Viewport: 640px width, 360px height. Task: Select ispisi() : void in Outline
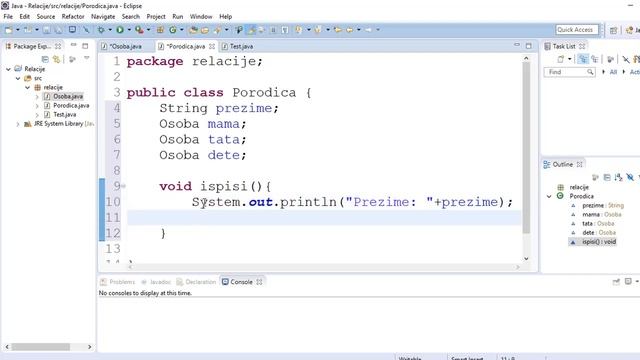(x=599, y=242)
